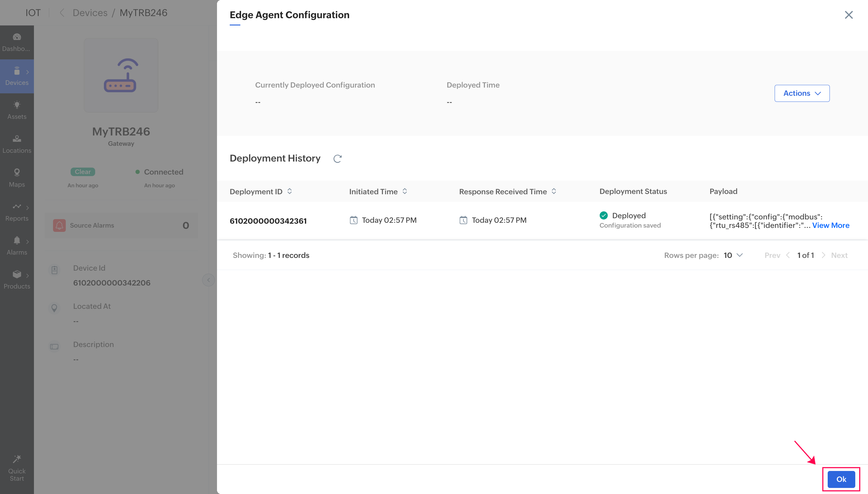Open Products in the sidebar
This screenshot has width=868, height=494.
[17, 279]
